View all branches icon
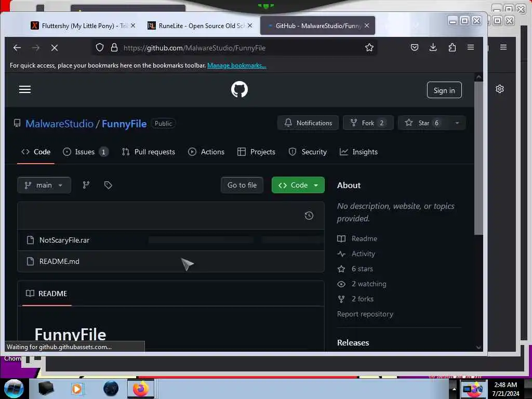 click(x=86, y=185)
